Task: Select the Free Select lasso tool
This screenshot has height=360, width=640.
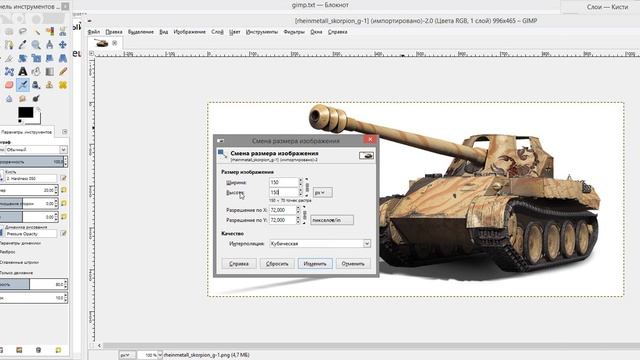Action: tap(22, 31)
